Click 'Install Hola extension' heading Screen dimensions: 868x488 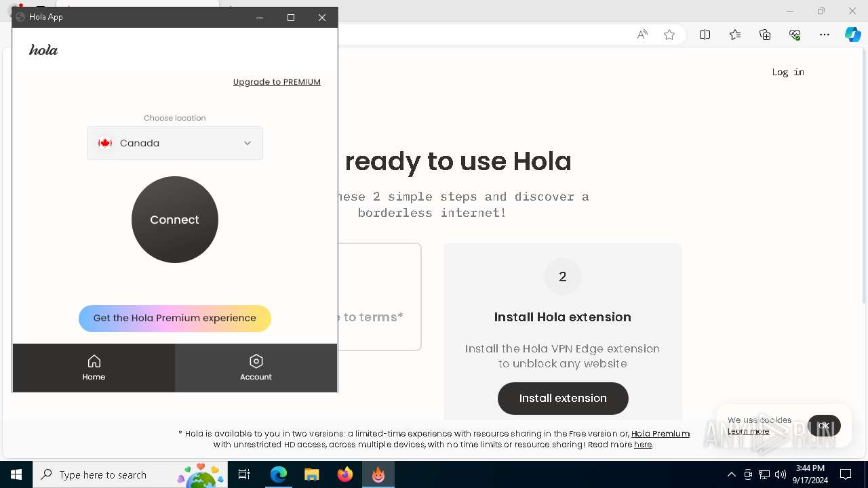[563, 317]
